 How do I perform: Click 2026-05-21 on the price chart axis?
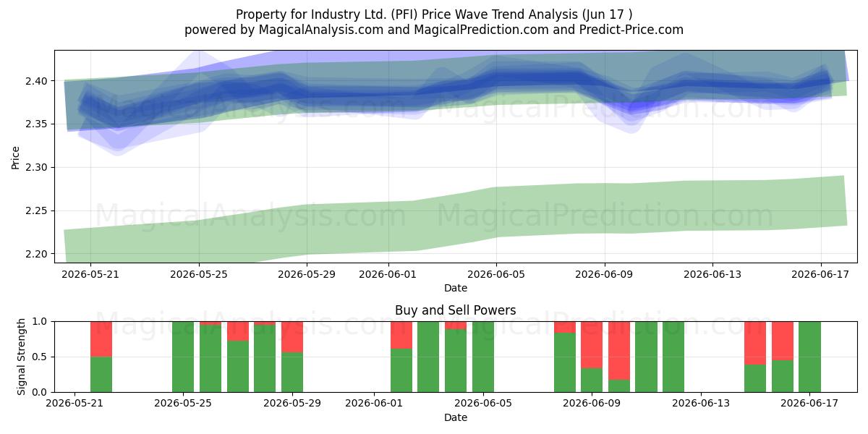tap(90, 274)
